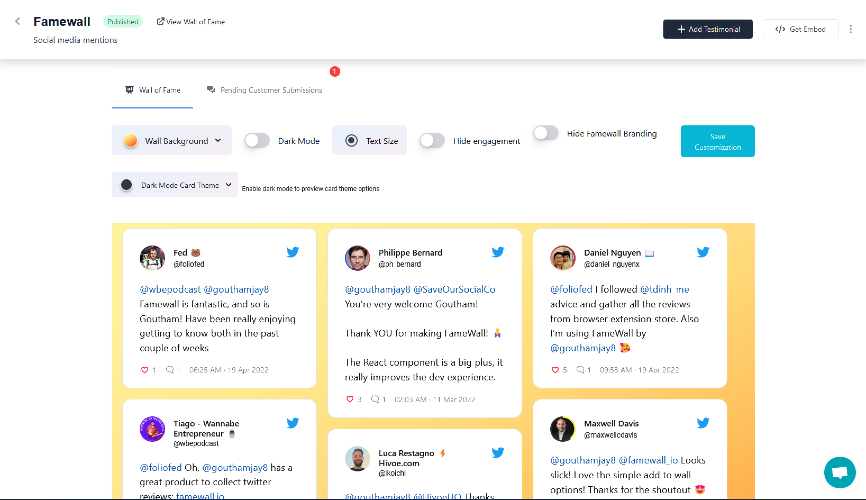The height and width of the screenshot is (500, 866).
Task: Click the Famewall page title
Action: 62,22
